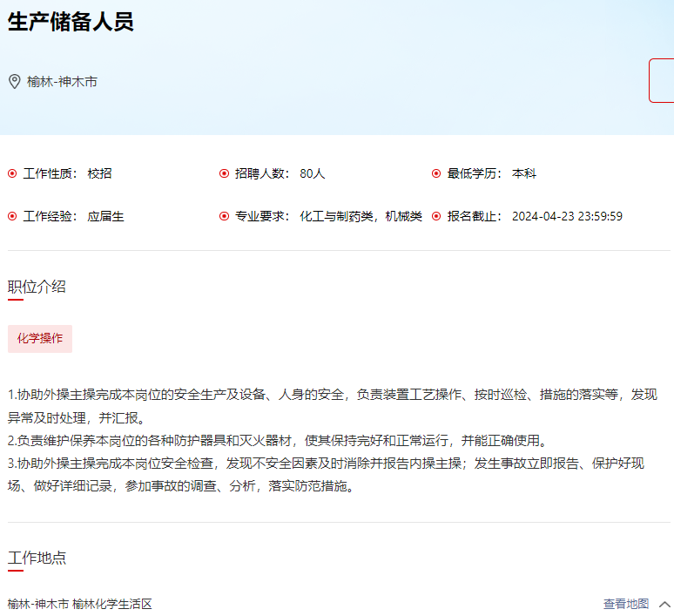674x616 pixels.
Task: Select the 化学操作 tag
Action: tap(40, 339)
